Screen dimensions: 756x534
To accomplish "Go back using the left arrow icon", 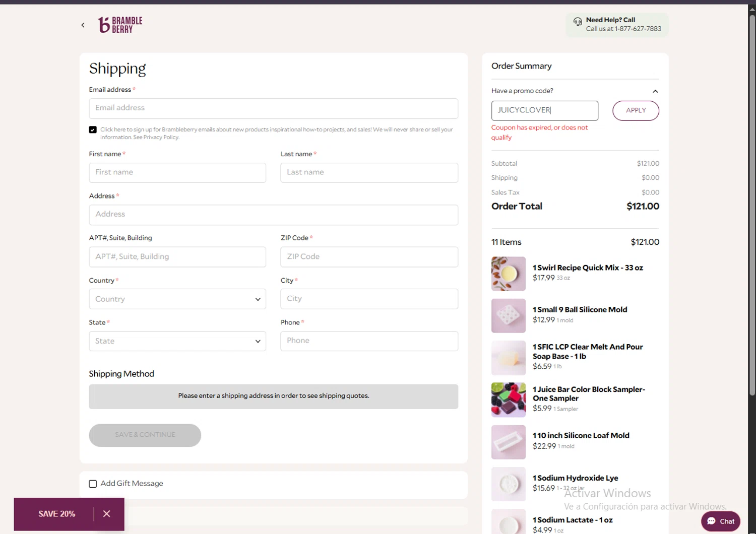I will pos(83,25).
